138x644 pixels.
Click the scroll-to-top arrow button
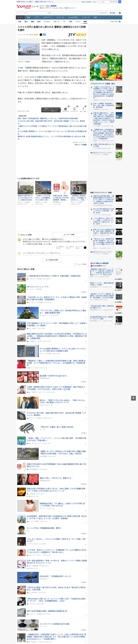tap(133, 398)
